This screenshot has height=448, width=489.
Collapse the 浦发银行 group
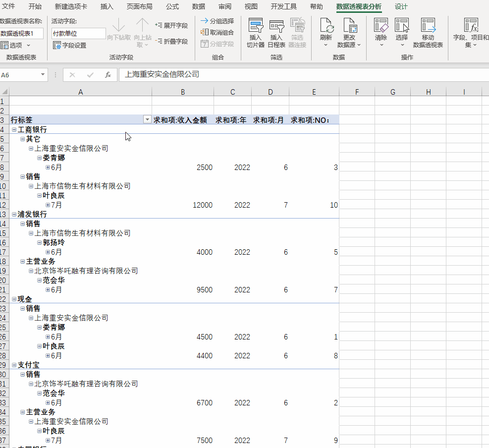[14, 214]
